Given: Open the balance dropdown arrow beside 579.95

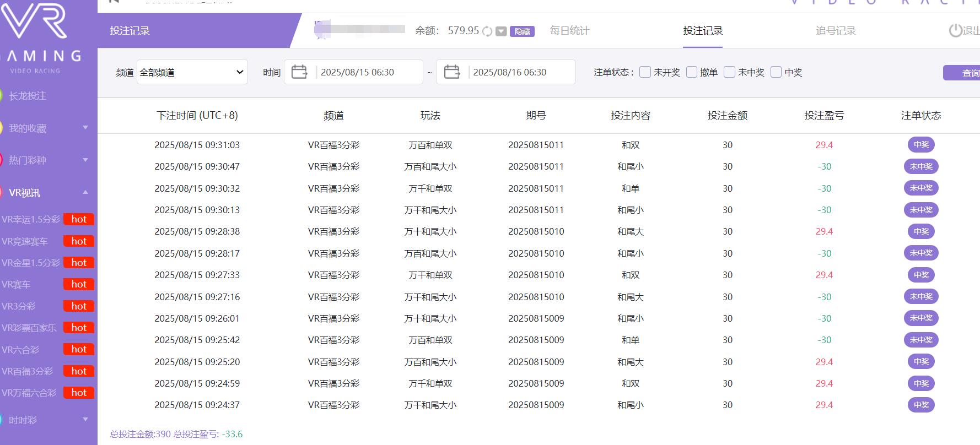Looking at the screenshot, I should (501, 31).
